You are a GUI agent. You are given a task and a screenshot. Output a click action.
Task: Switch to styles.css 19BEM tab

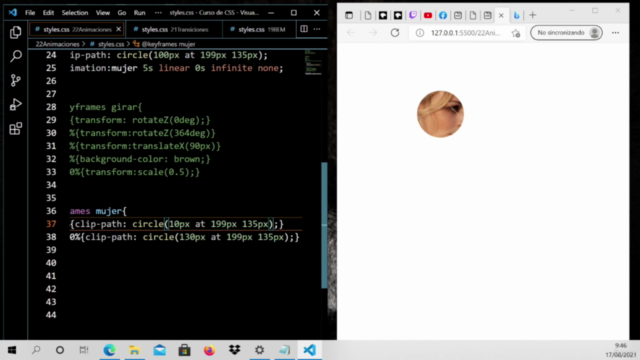coord(258,29)
